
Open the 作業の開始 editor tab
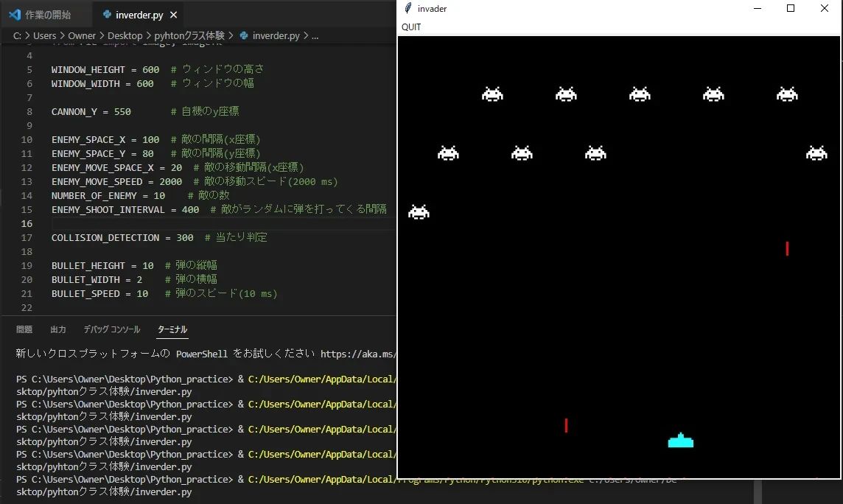coord(48,15)
